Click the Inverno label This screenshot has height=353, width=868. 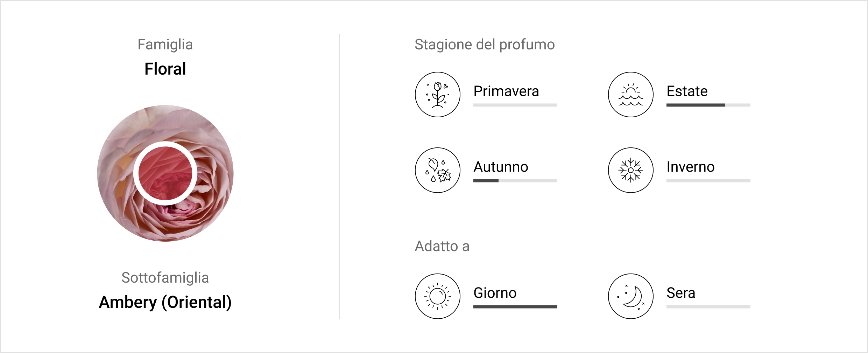pos(690,167)
